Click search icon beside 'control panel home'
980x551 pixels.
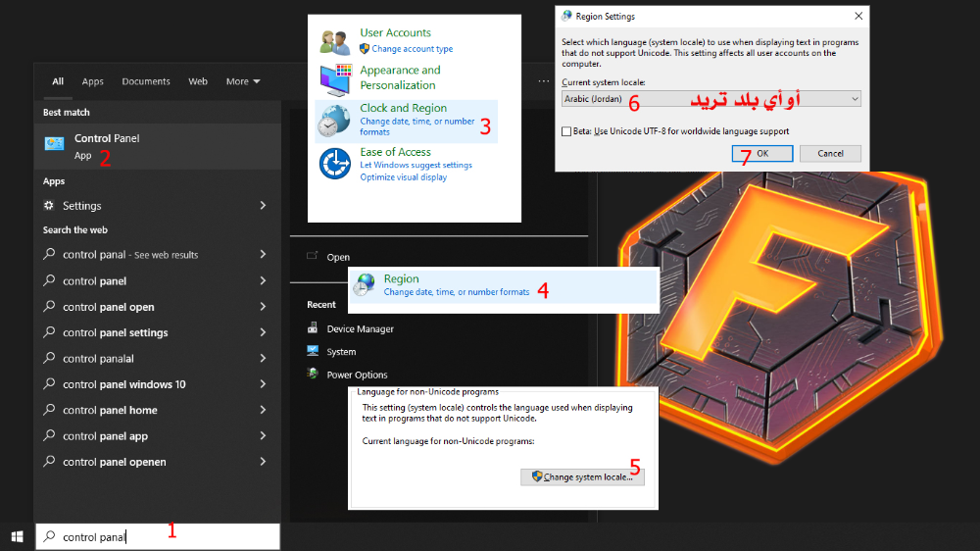pos(49,410)
